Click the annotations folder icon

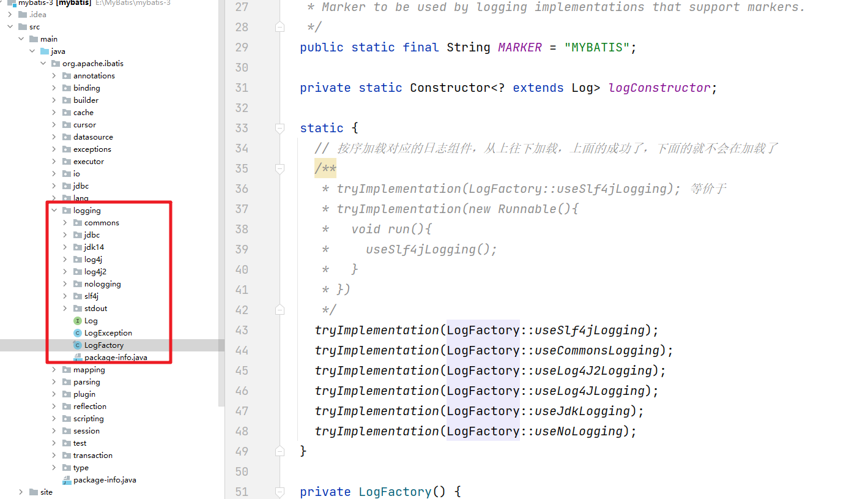[x=67, y=76]
